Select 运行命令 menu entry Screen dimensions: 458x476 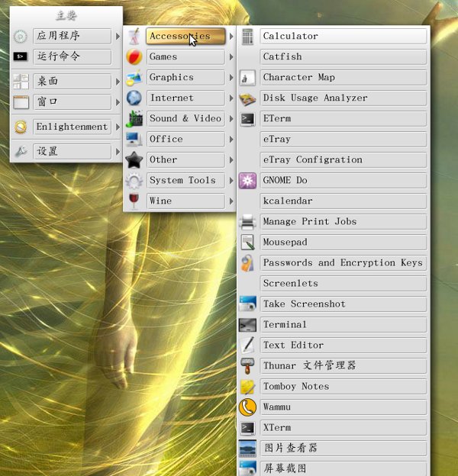point(73,56)
